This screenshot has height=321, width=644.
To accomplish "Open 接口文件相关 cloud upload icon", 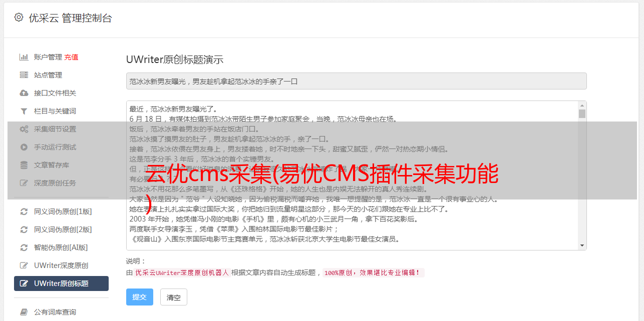I will point(24,93).
